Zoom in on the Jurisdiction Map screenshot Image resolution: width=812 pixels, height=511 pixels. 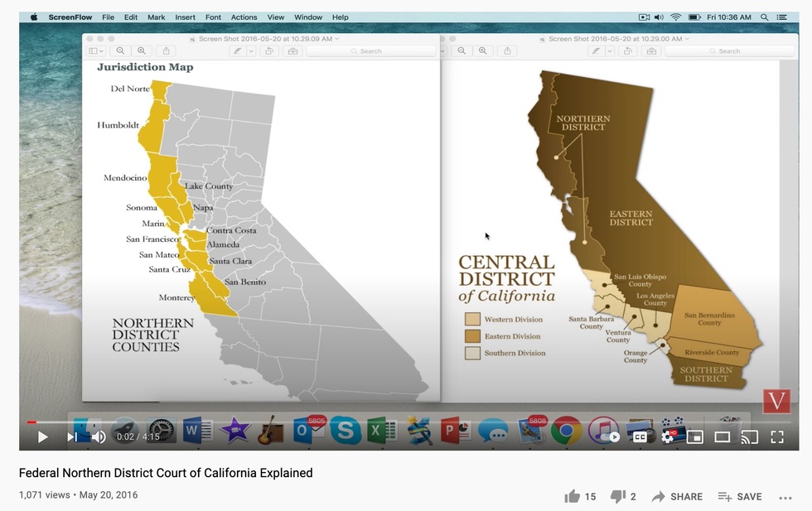(x=141, y=51)
